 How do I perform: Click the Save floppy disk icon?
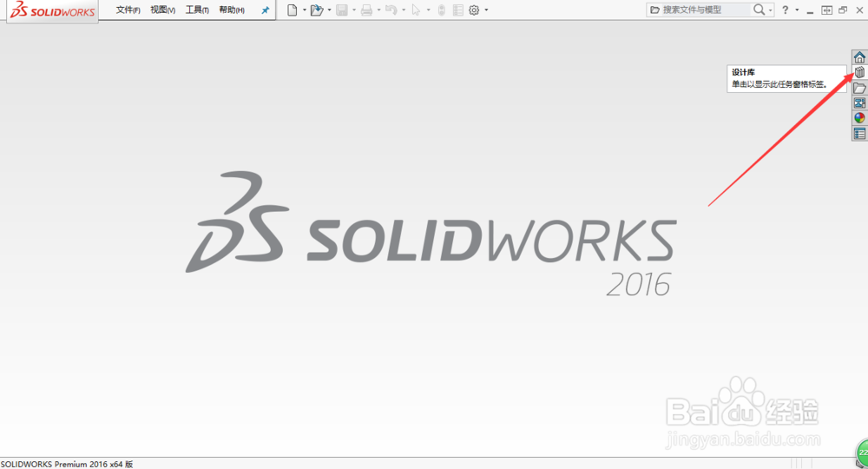342,10
